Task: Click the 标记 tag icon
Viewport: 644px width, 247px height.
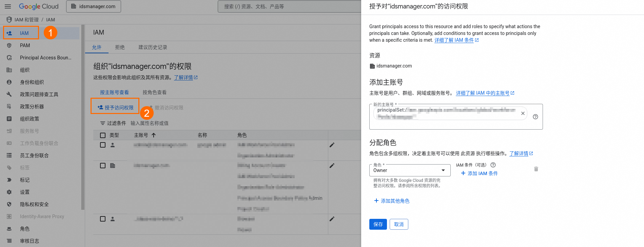Action: 9,180
